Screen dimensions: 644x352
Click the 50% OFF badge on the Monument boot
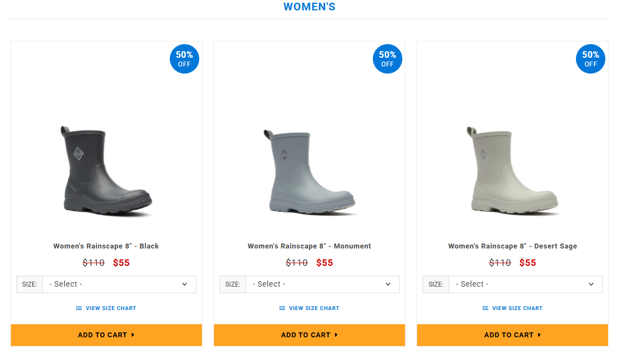tap(387, 58)
